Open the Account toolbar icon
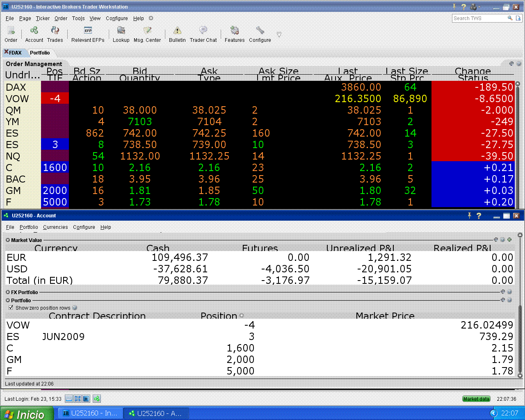 pos(34,34)
